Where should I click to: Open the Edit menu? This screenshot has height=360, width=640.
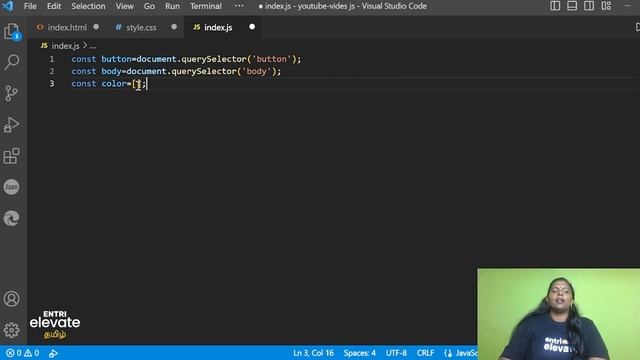[53, 6]
